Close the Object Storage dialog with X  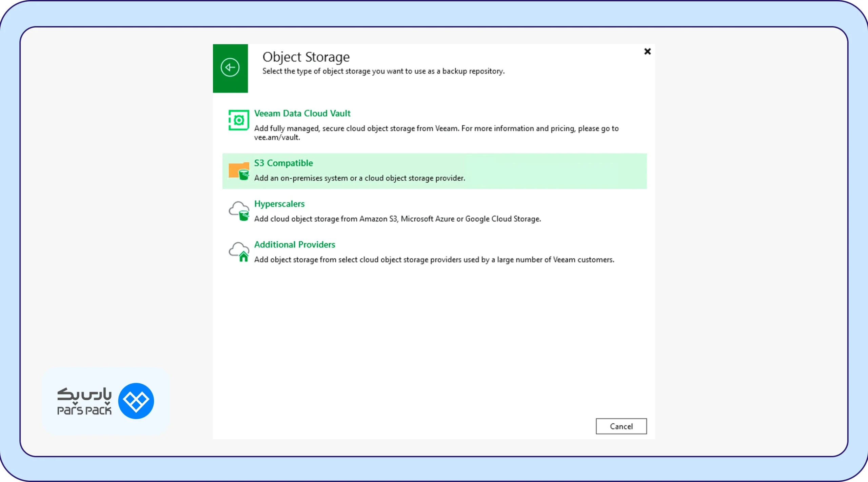pyautogui.click(x=647, y=52)
